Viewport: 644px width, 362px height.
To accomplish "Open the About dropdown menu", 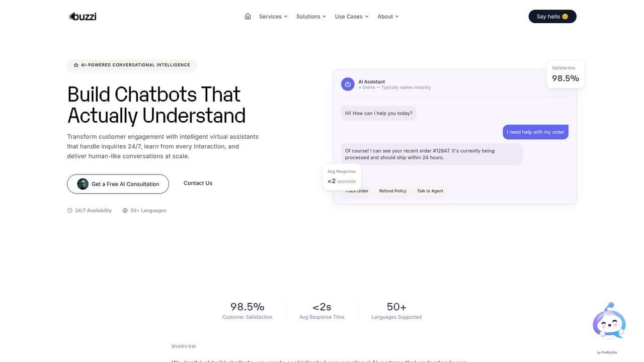I will tap(388, 17).
